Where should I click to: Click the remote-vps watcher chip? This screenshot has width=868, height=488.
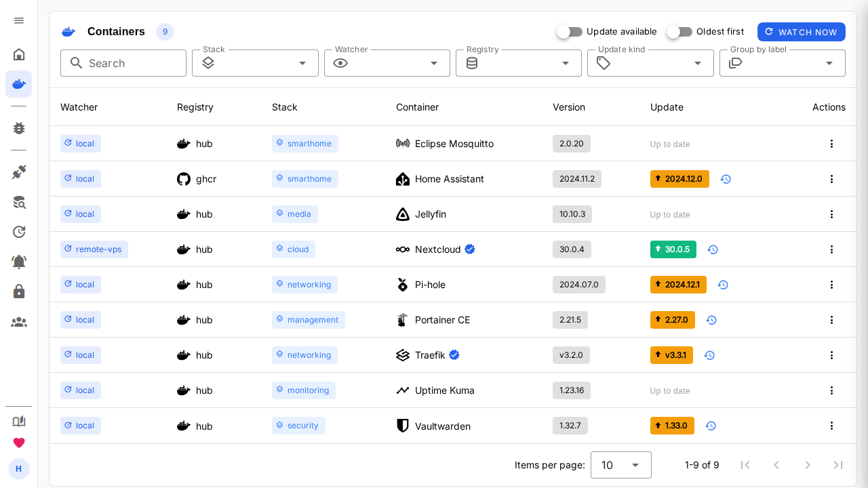pyautogui.click(x=94, y=249)
